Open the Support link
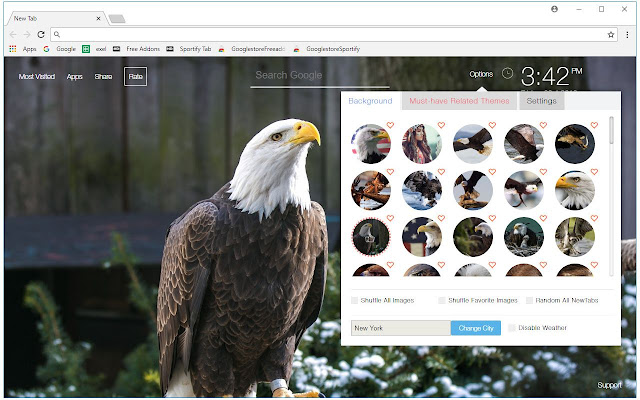The width and height of the screenshot is (640, 400). pos(609,385)
